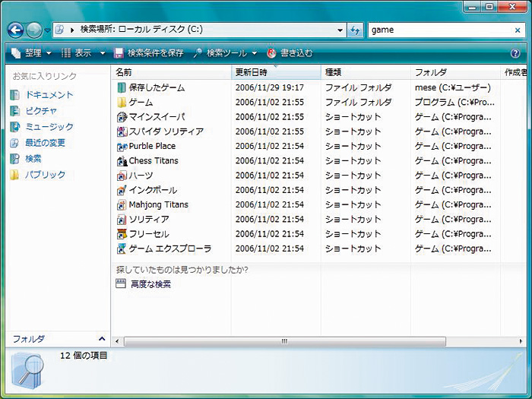Open the 高度な検索 link
This screenshot has width=532, height=399.
(x=150, y=284)
